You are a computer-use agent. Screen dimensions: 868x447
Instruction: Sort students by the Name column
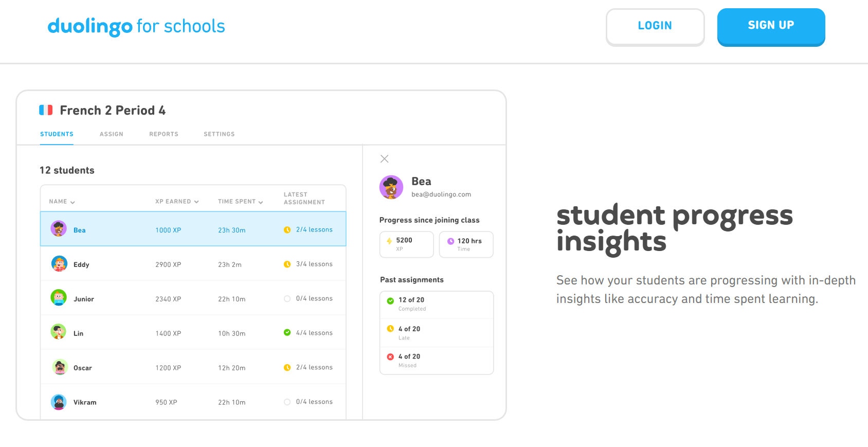coord(62,202)
